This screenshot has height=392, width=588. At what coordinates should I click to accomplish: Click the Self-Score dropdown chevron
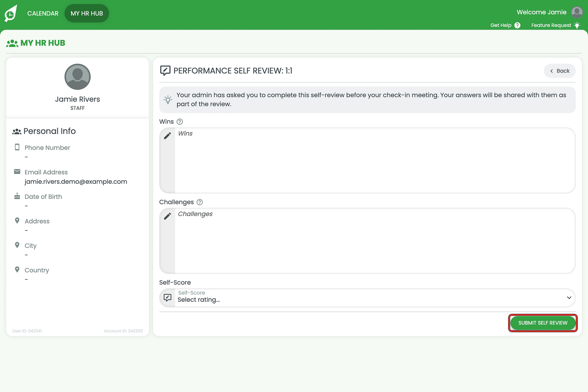[x=569, y=298]
